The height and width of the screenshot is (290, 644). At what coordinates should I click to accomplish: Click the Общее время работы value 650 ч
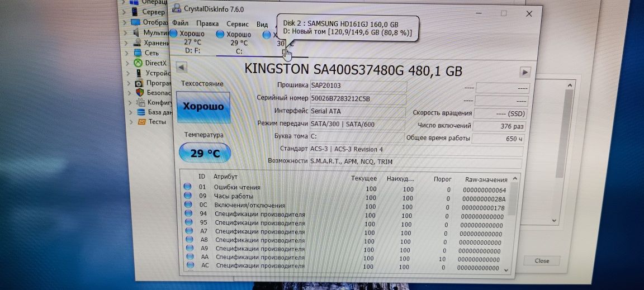click(498, 139)
